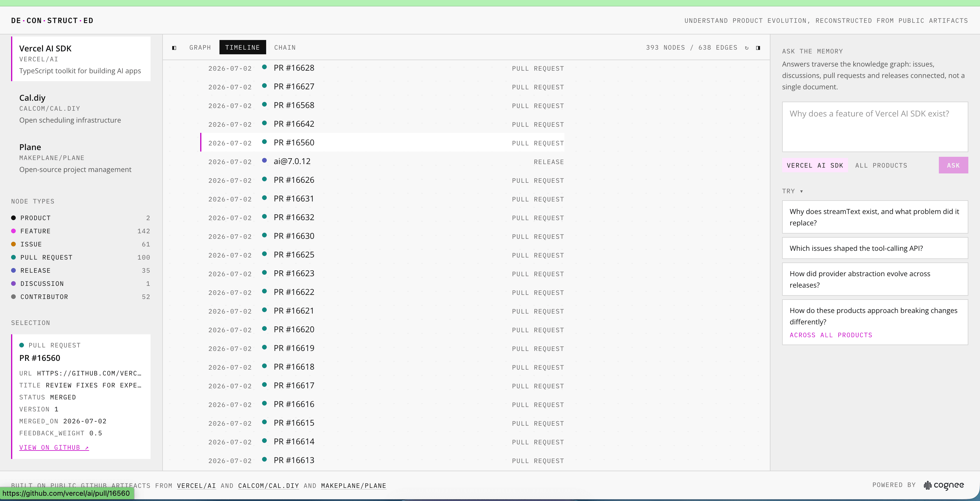This screenshot has height=501, width=980.
Task: Select timeline row PR #16568
Action: pos(382,105)
